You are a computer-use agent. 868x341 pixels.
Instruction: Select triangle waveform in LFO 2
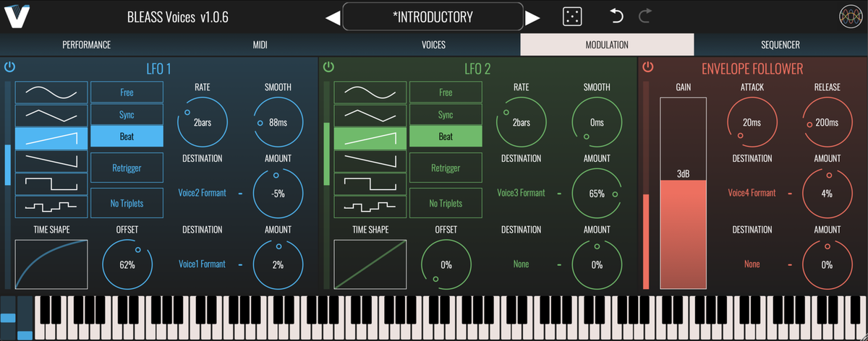point(370,115)
